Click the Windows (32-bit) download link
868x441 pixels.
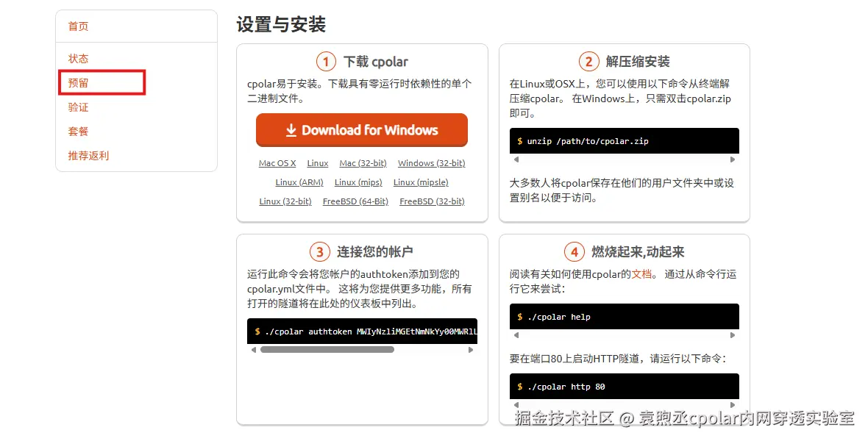(431, 163)
